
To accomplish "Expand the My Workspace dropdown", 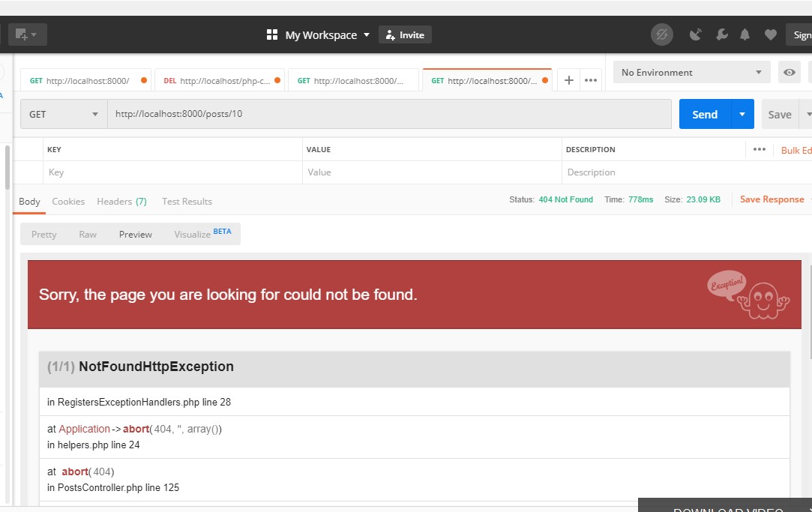I will 327,34.
